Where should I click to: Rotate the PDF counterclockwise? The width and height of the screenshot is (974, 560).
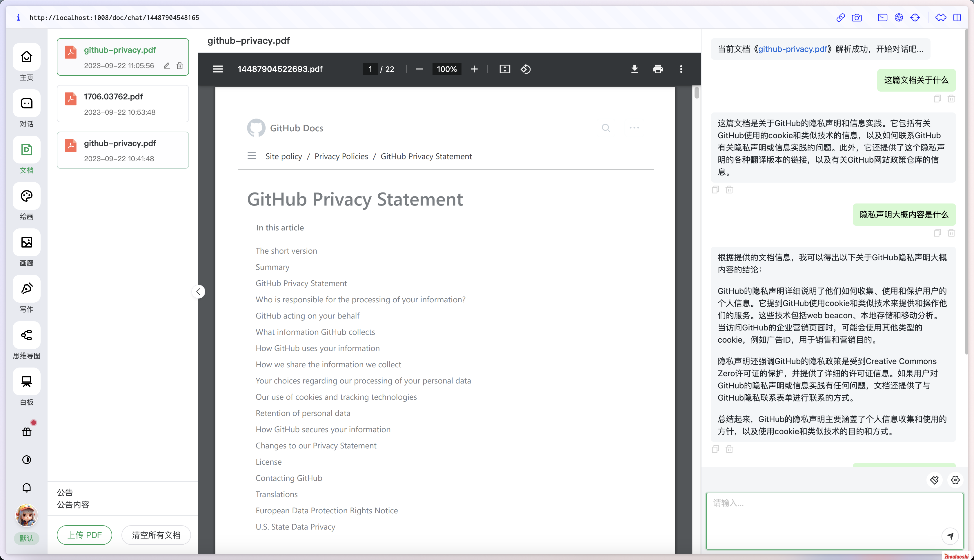(x=526, y=69)
